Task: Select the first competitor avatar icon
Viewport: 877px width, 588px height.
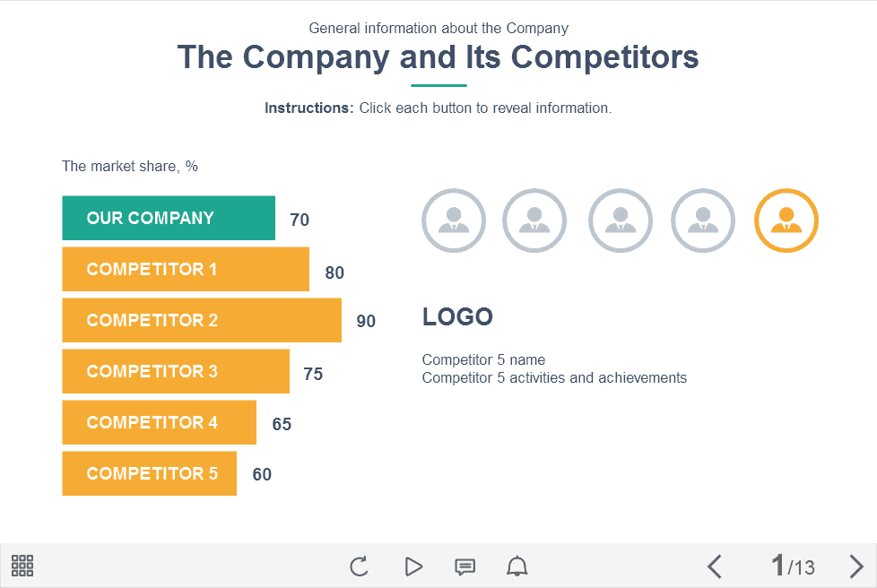Action: tap(454, 220)
